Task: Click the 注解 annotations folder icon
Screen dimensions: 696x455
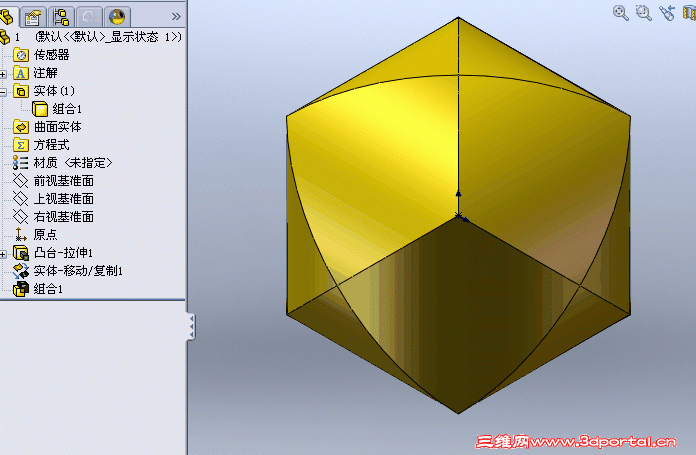Action: click(21, 73)
